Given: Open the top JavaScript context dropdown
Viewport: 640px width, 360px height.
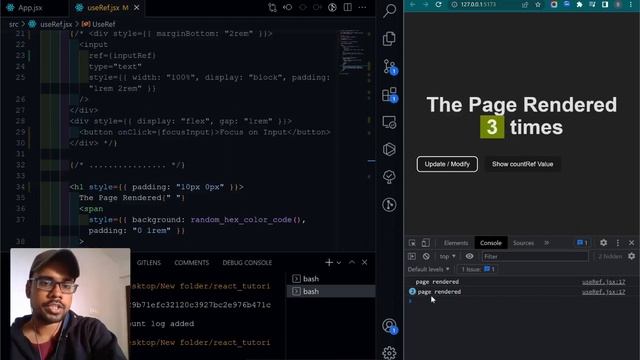Looking at the screenshot, I should pos(447,256).
